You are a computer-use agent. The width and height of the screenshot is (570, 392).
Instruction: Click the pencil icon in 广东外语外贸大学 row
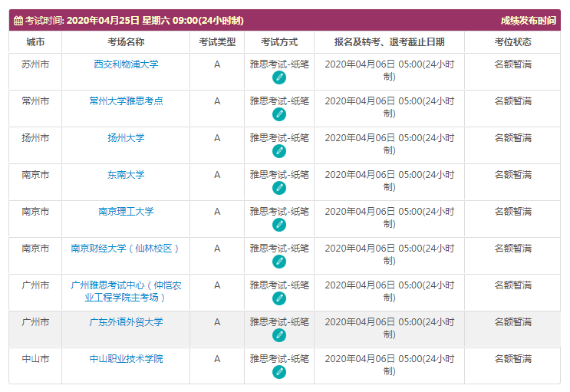point(279,335)
